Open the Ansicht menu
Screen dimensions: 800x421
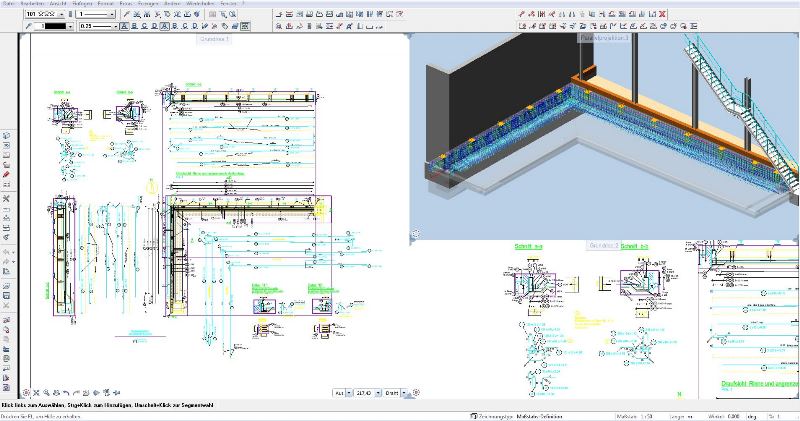pyautogui.click(x=57, y=3)
